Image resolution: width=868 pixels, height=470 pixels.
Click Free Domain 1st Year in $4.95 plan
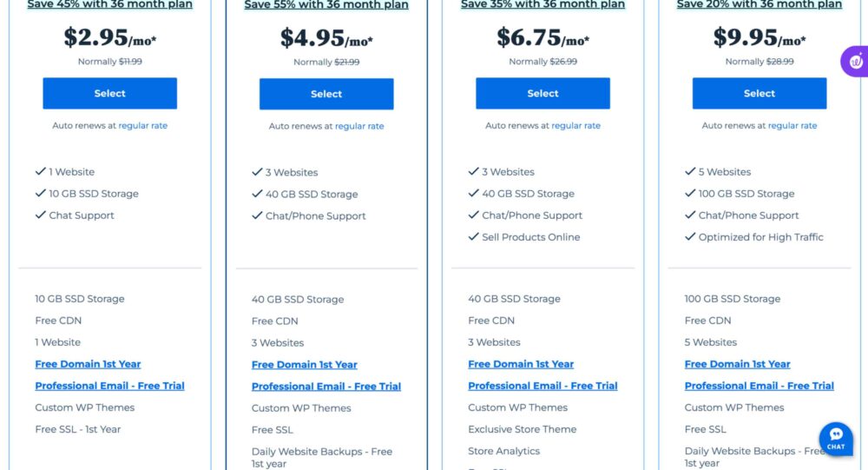pyautogui.click(x=304, y=365)
